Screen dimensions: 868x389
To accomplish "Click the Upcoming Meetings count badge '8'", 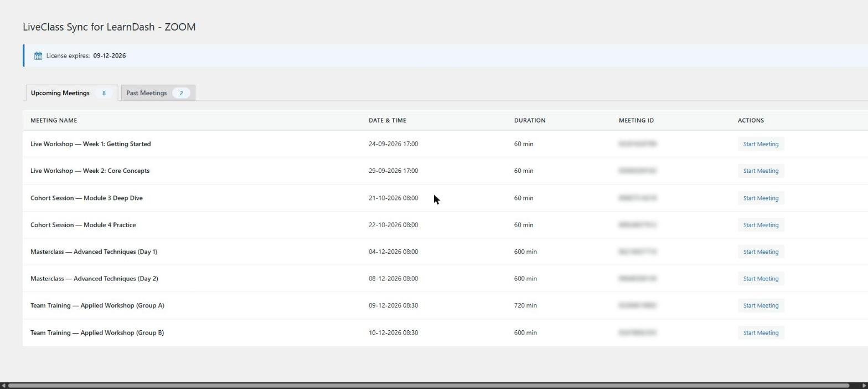I will [x=104, y=93].
